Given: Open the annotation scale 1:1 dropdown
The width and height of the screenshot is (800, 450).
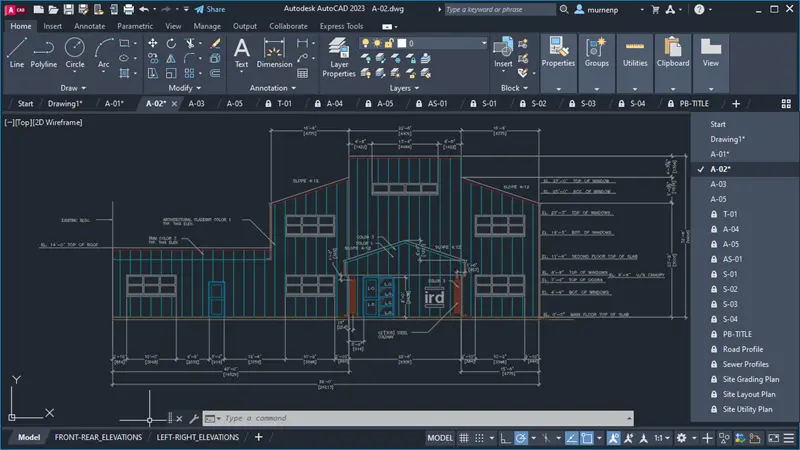Looking at the screenshot, I should (x=662, y=438).
